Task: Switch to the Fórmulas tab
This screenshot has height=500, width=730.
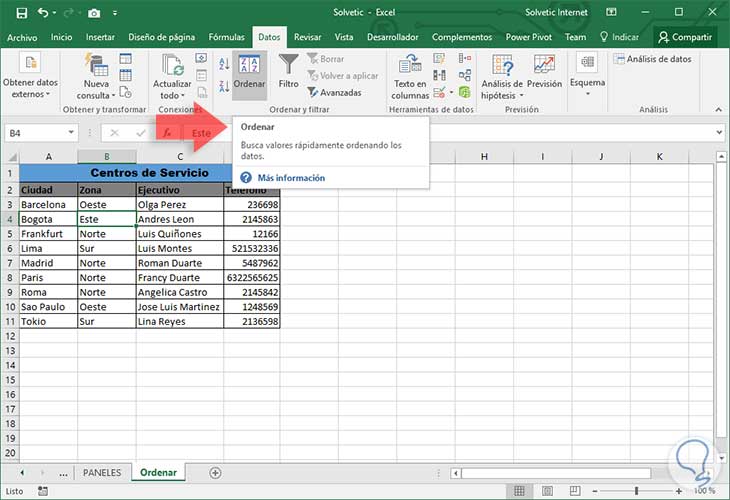Action: [226, 37]
